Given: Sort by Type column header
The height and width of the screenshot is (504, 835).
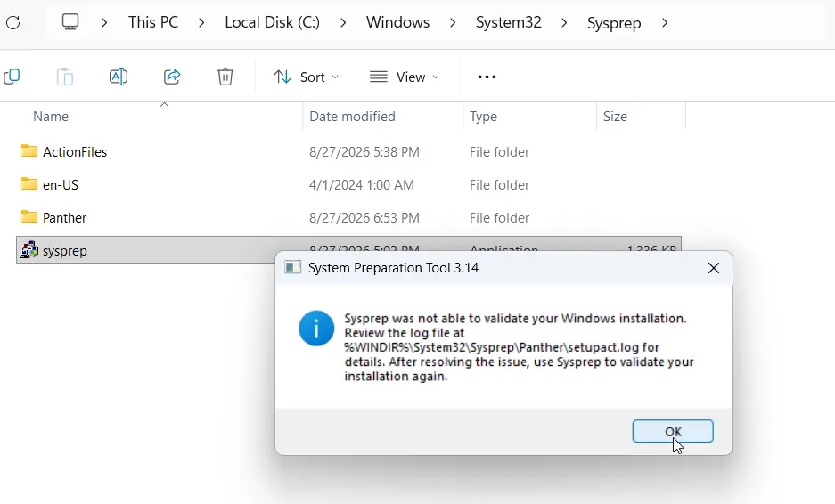Looking at the screenshot, I should pos(483,116).
